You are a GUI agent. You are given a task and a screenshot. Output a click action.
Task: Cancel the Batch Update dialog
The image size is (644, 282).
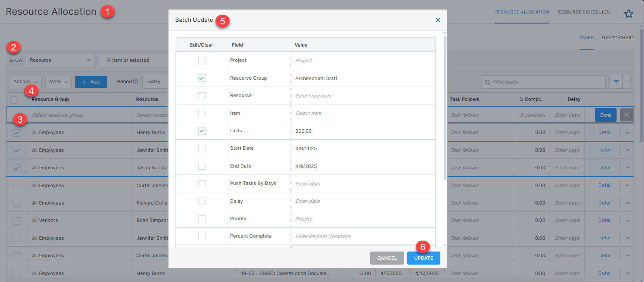coord(387,258)
